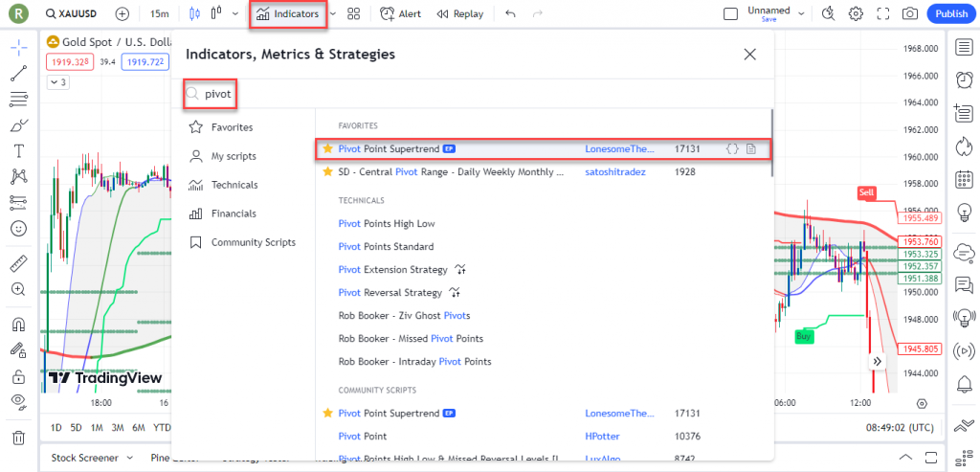Select the Text tool
980x472 pixels.
pos(19,151)
